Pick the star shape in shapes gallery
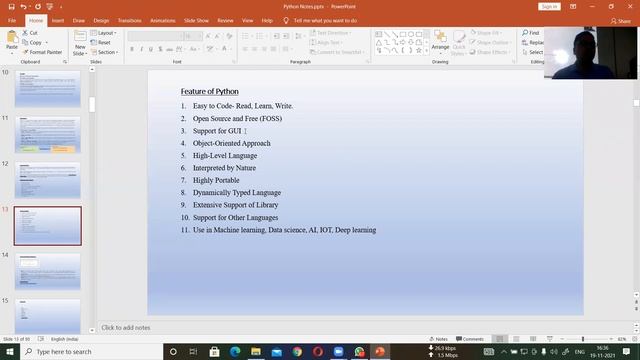The height and width of the screenshot is (360, 640). tap(419, 50)
